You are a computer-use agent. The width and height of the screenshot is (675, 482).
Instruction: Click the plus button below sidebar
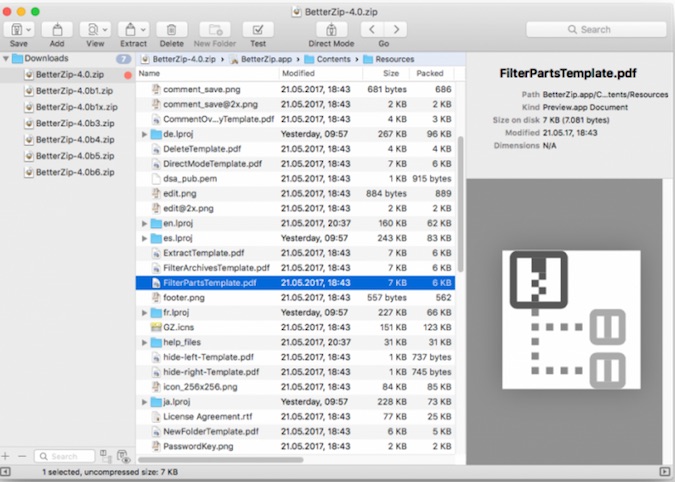pos(7,456)
